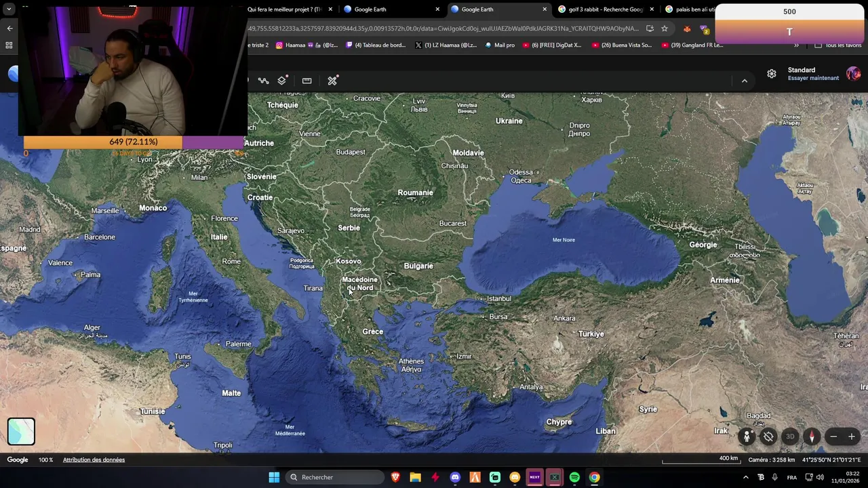Close the golf 3 rabbit tab

point(652,9)
